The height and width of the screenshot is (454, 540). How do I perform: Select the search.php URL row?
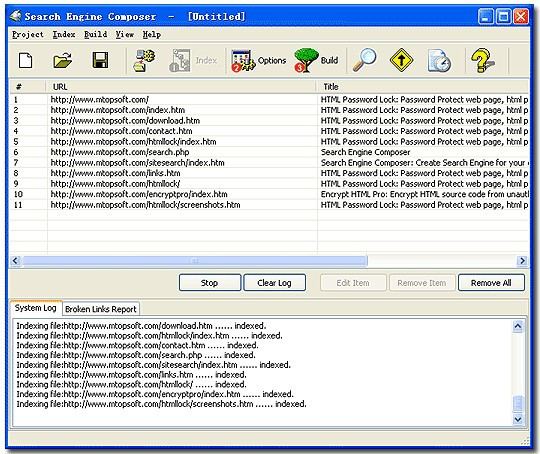(x=269, y=152)
